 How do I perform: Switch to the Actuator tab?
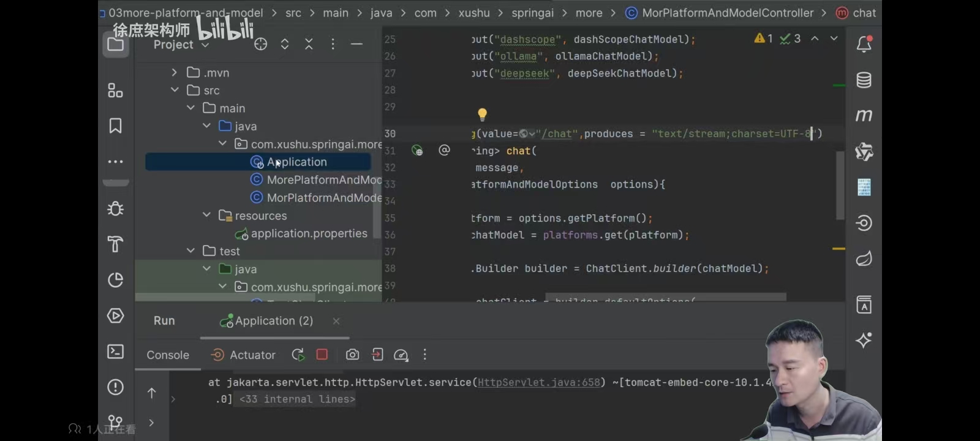[243, 355]
